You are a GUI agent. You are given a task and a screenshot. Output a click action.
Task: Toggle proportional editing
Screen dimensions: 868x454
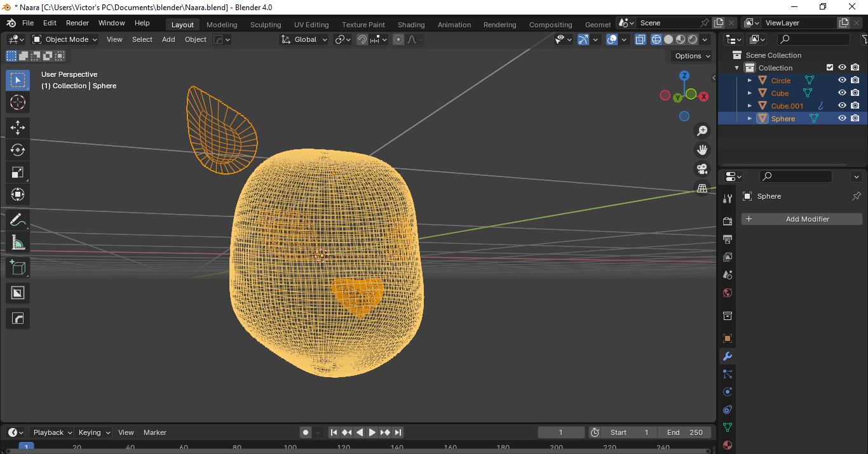click(398, 39)
